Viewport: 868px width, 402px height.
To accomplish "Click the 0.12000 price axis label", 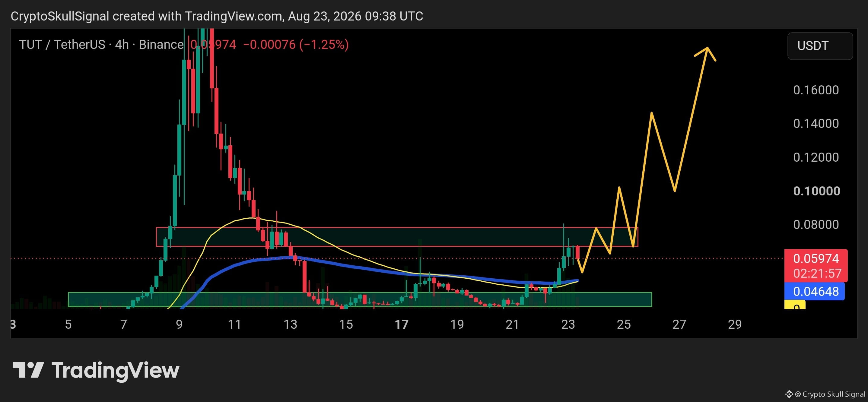I will pos(816,157).
